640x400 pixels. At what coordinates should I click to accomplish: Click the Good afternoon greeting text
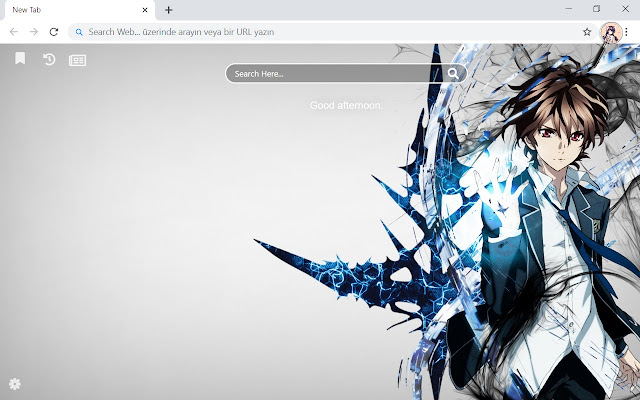click(x=346, y=105)
